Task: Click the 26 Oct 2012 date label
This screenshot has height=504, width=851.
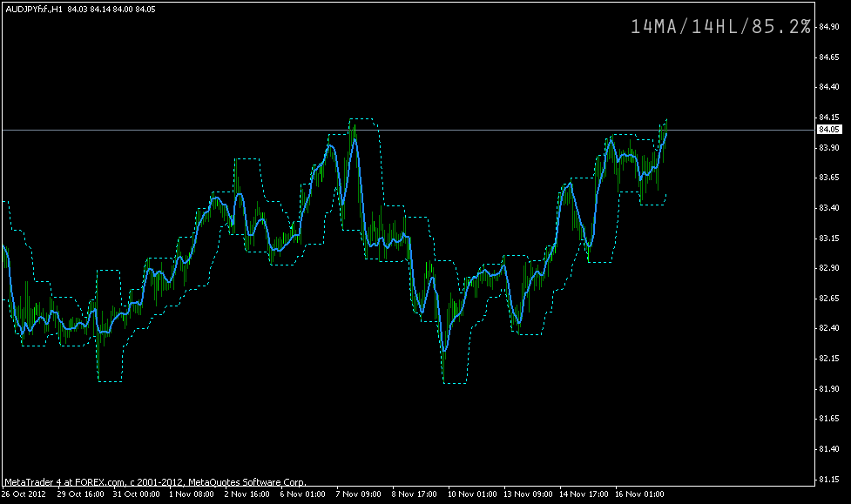Action: coord(24,494)
